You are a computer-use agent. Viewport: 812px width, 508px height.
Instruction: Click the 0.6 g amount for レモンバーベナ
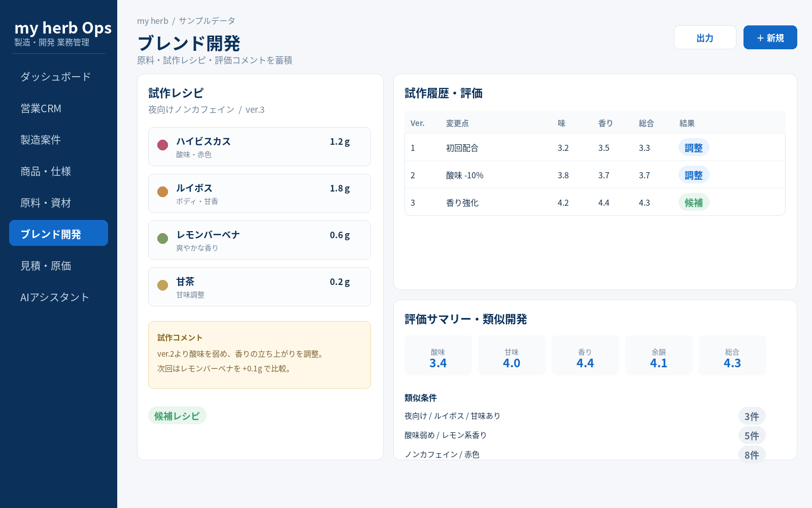340,235
